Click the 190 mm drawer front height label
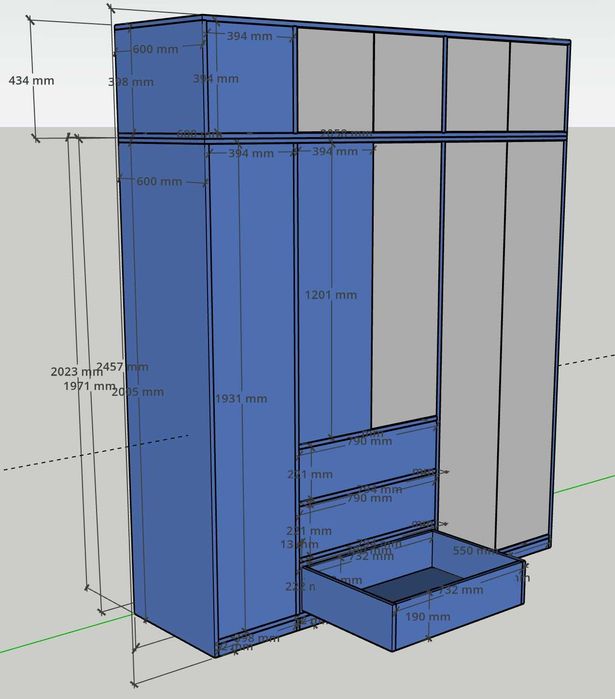 point(428,617)
